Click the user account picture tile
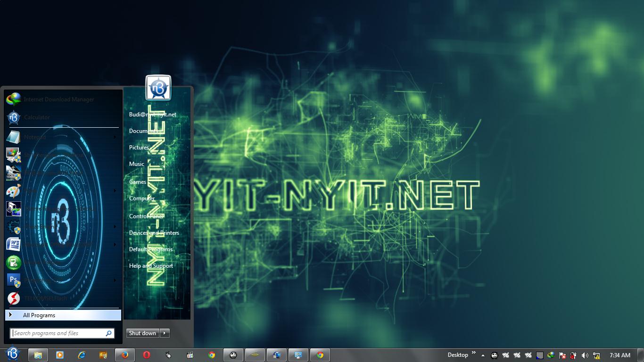The height and width of the screenshot is (362, 644). coord(158,88)
